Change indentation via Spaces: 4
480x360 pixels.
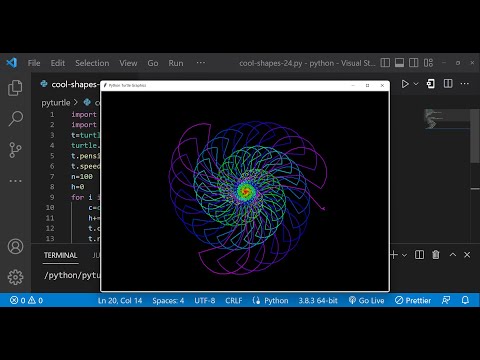pos(168,301)
